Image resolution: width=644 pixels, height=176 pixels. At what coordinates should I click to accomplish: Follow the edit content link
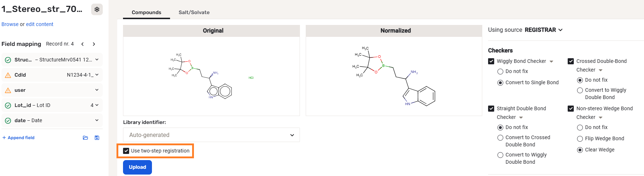click(x=39, y=24)
